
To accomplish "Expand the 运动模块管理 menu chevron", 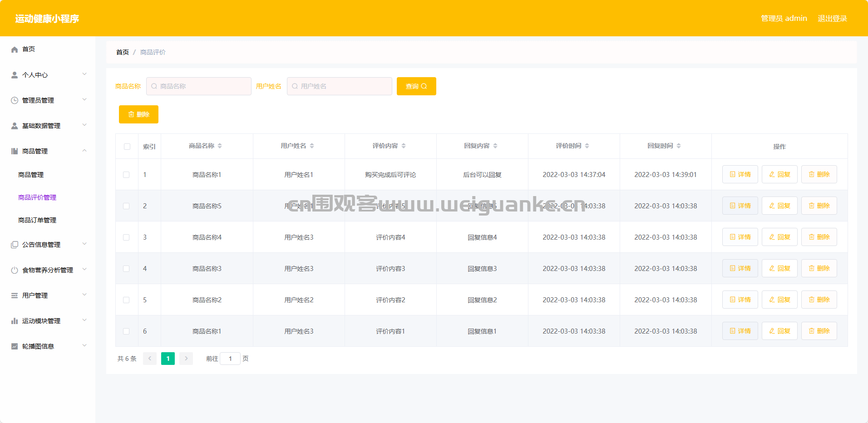I will pos(84,320).
